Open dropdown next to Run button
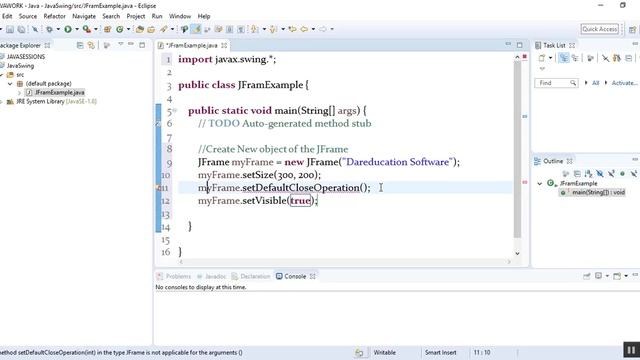Screen dimensions: 640x360 77,29
